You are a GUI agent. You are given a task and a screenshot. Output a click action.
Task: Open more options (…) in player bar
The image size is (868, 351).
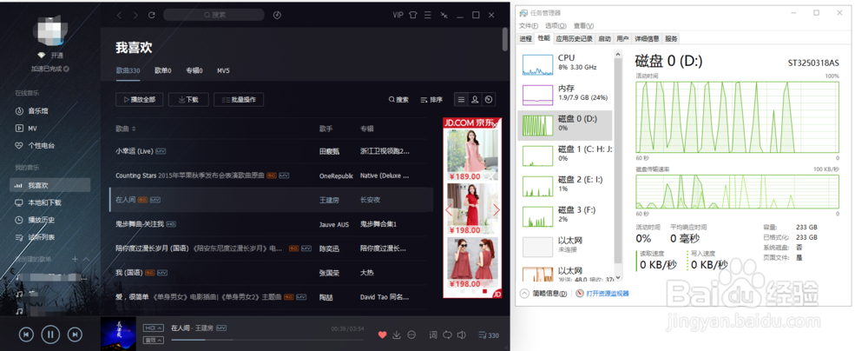pos(411,334)
